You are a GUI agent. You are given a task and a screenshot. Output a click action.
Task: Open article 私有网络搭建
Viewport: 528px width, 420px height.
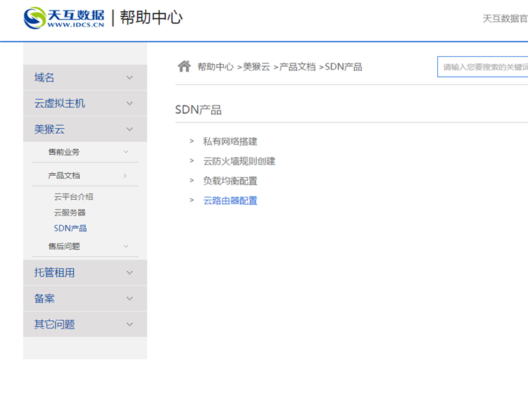[x=230, y=141]
